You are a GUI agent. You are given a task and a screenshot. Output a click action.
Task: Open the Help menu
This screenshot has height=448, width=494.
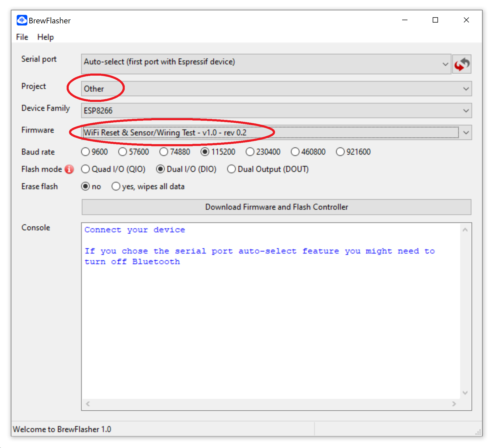pos(45,37)
